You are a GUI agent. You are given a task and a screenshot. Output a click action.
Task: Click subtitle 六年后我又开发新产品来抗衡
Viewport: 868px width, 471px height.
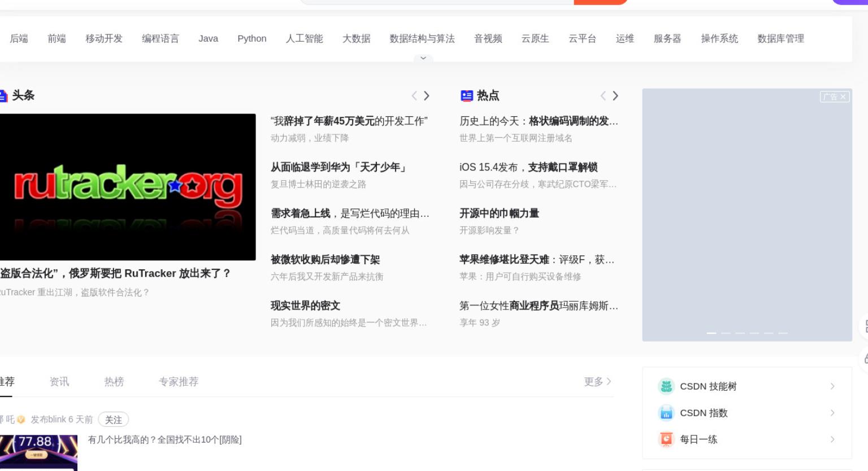327,277
